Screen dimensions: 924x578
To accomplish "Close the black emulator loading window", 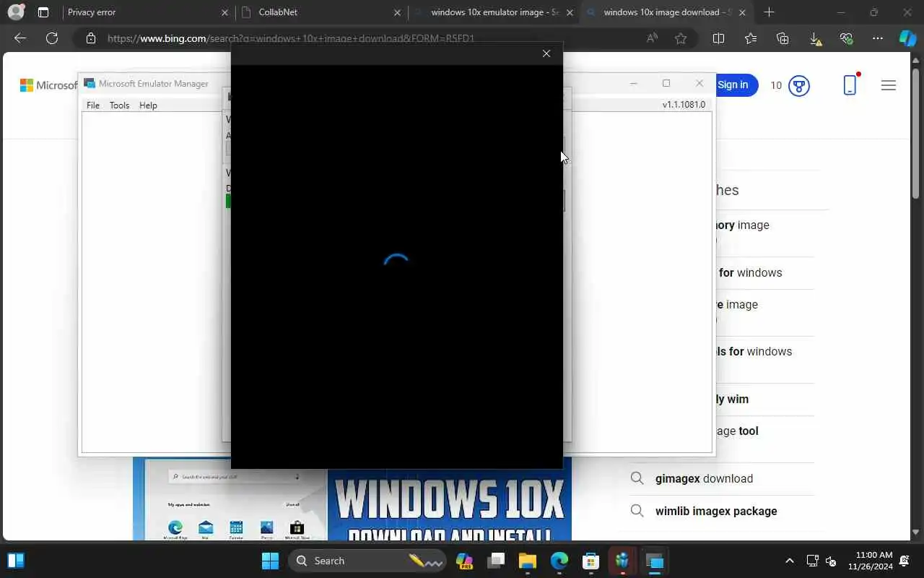I will (x=546, y=53).
